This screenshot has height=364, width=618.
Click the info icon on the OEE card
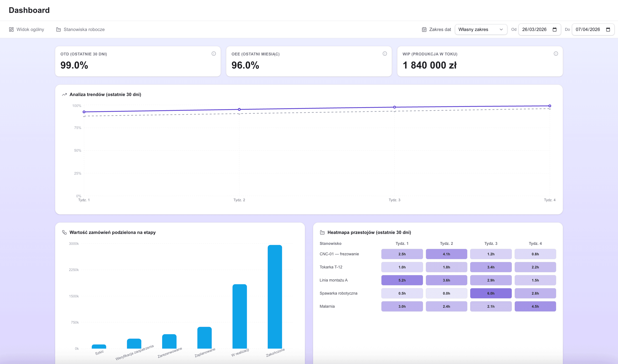pyautogui.click(x=385, y=53)
